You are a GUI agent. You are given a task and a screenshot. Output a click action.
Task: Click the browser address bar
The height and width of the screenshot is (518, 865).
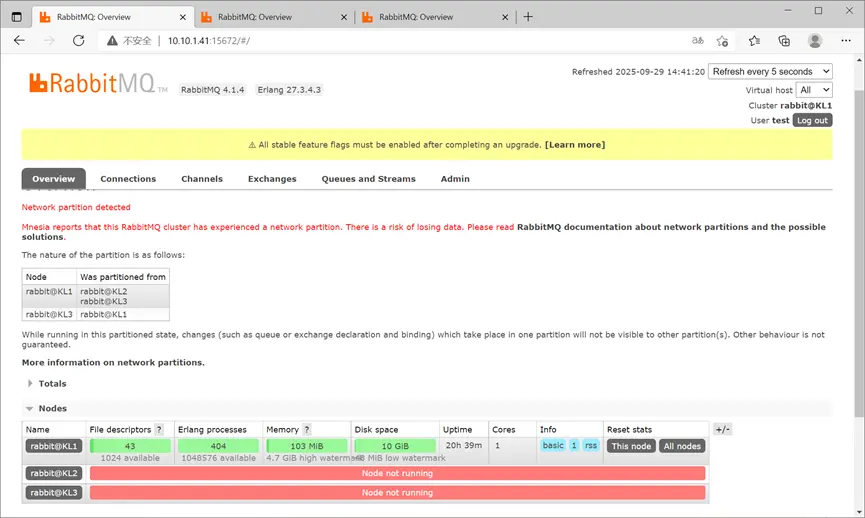[x=400, y=41]
